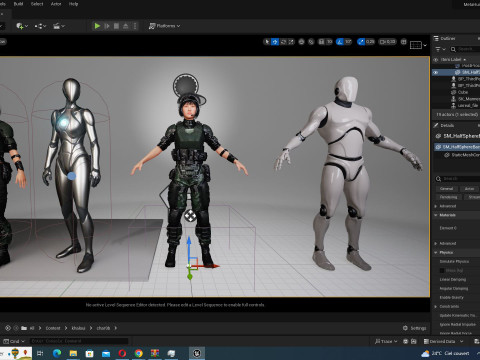This screenshot has width=480, height=360.
Task: Activate the Rotate tool in viewport
Action: click(x=283, y=42)
